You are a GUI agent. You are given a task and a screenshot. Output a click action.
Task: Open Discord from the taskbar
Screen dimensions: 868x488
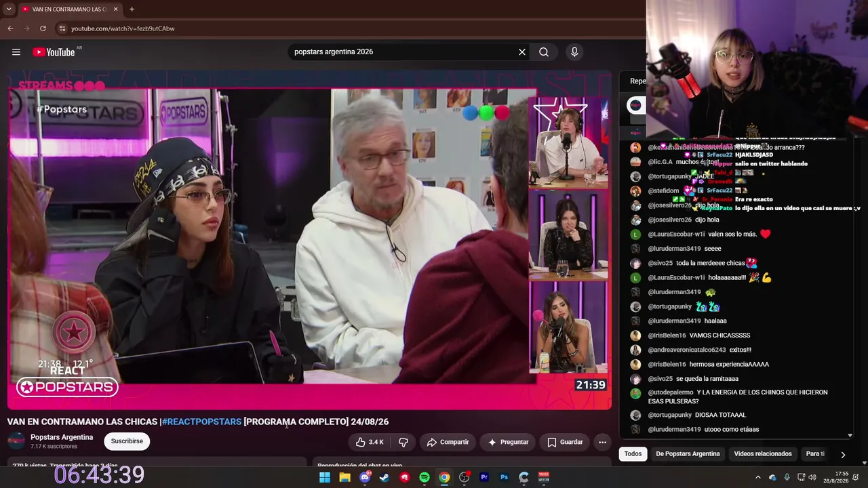click(365, 477)
